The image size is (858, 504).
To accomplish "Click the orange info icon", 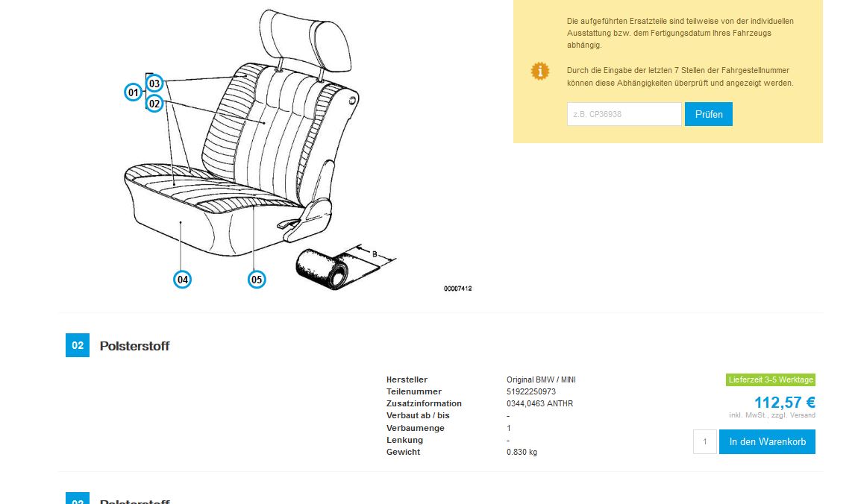I will (540, 71).
